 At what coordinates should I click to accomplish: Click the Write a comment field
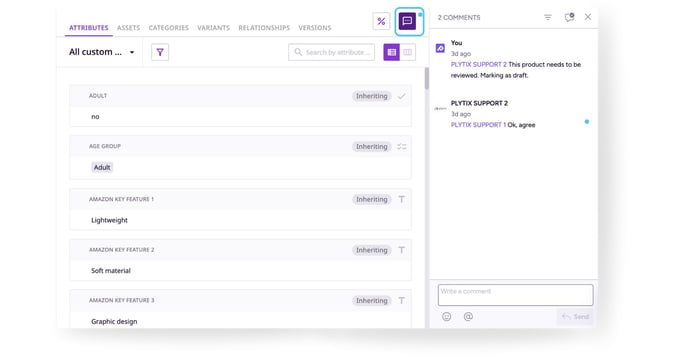(x=516, y=295)
